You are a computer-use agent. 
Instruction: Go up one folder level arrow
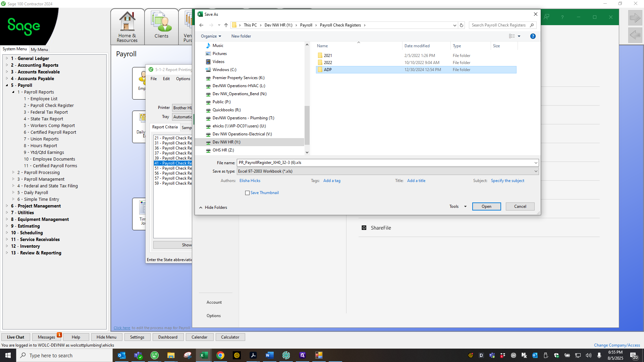pos(226,25)
